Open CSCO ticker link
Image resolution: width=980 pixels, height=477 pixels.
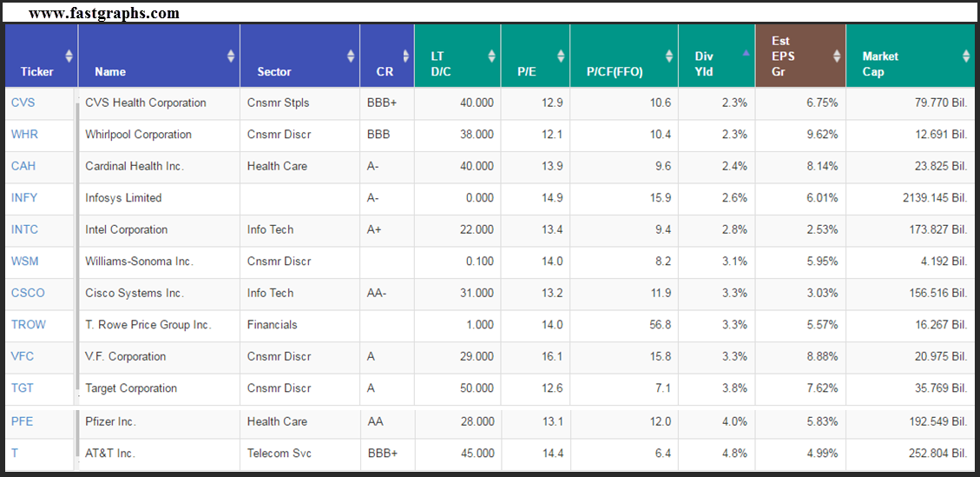click(28, 293)
